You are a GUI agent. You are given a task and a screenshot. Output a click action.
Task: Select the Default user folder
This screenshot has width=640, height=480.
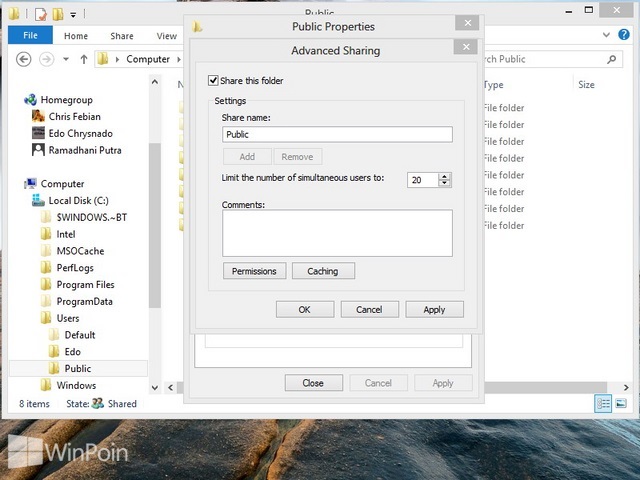click(x=80, y=335)
